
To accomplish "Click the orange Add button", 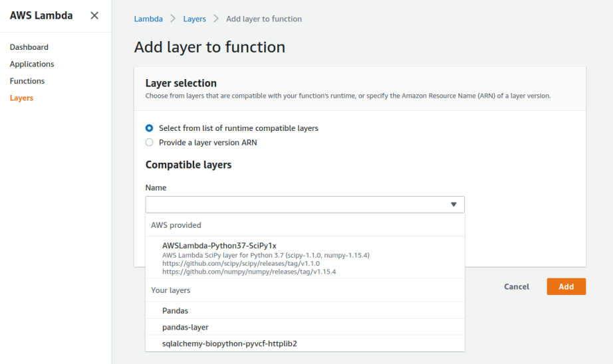I will pyautogui.click(x=566, y=287).
